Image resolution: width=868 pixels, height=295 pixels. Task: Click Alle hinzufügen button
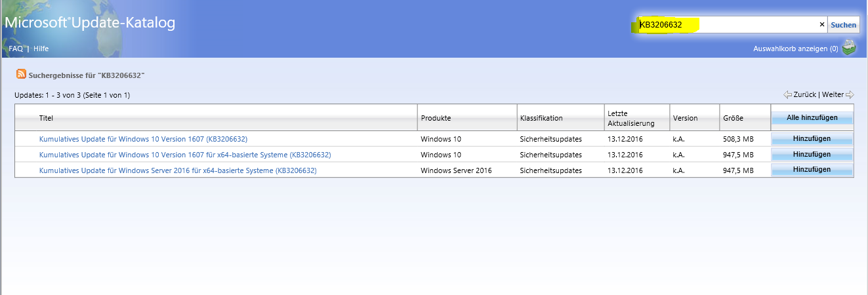812,118
